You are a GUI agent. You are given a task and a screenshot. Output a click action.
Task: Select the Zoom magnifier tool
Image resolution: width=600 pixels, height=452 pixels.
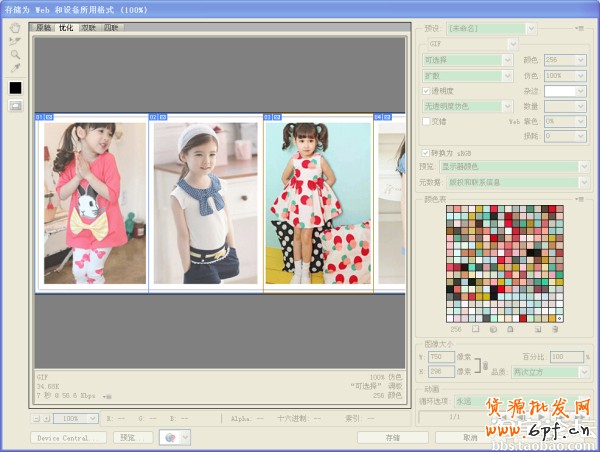[15, 54]
